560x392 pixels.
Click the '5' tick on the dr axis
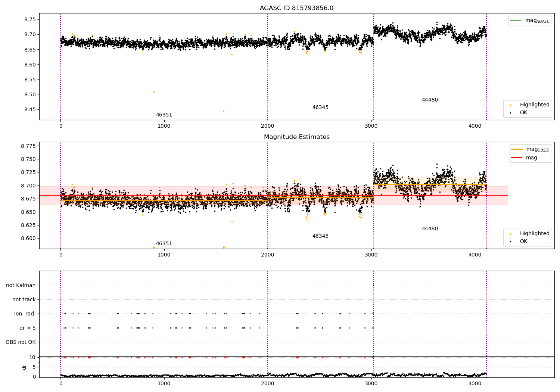click(x=34, y=367)
